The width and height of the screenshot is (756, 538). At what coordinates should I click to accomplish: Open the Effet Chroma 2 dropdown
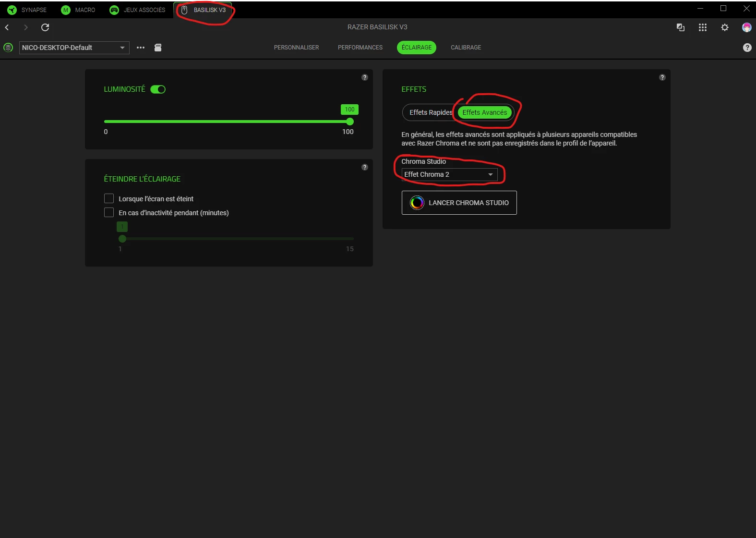point(449,174)
